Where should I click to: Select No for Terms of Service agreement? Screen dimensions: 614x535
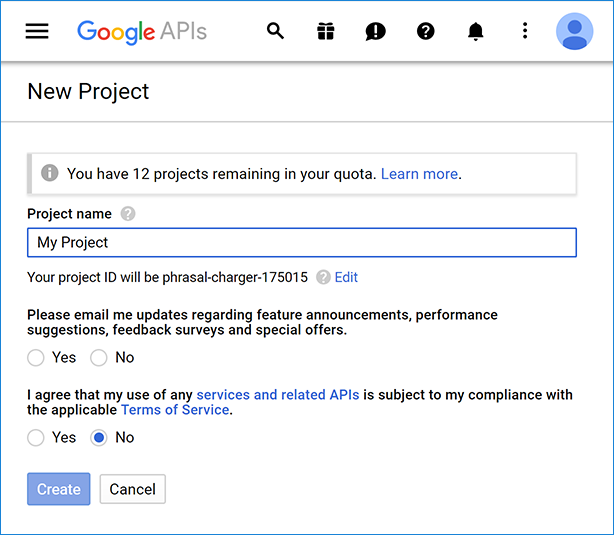point(99,437)
